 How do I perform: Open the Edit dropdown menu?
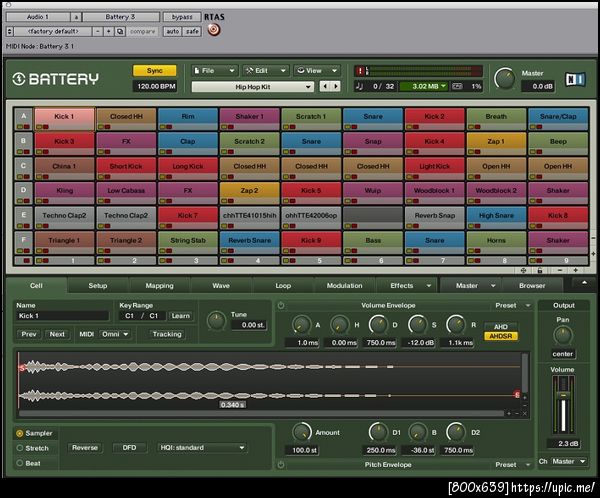click(266, 71)
